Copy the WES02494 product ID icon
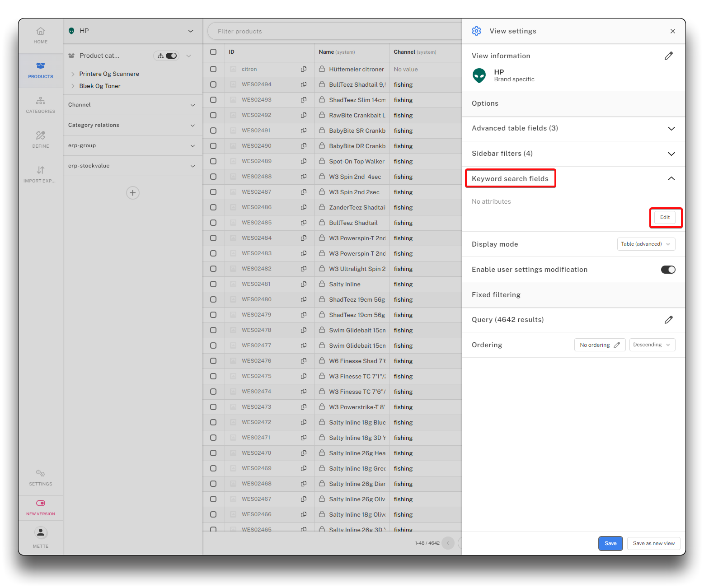704x588 pixels. click(x=304, y=84)
